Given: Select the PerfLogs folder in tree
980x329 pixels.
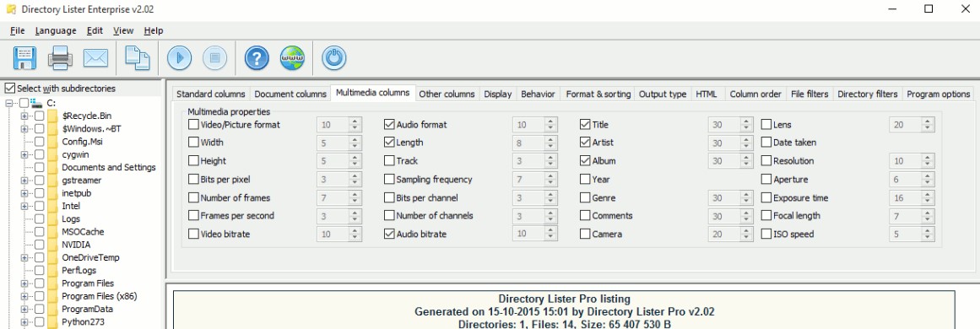Looking at the screenshot, I should tap(79, 270).
